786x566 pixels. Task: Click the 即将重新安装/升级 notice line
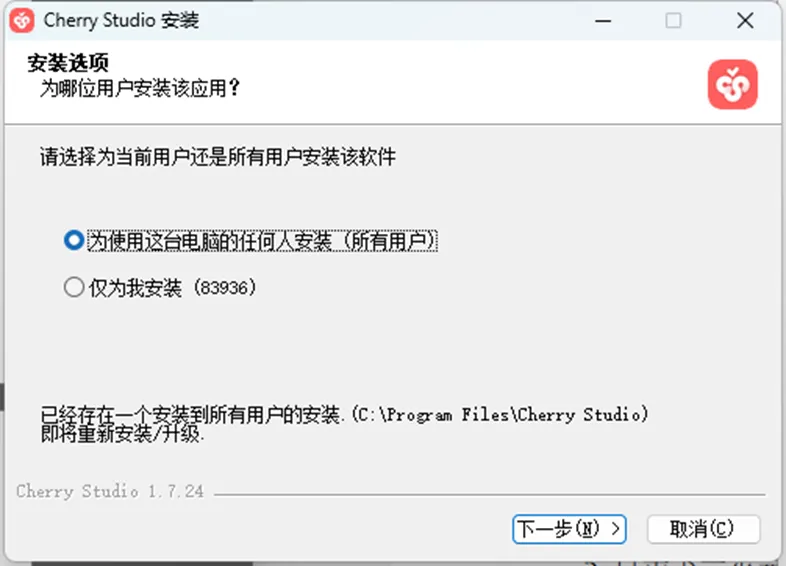[x=122, y=434]
